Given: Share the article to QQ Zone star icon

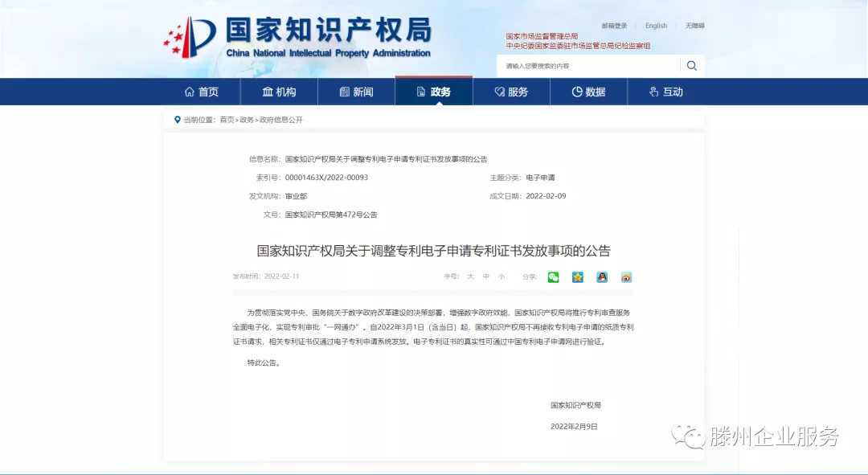Looking at the screenshot, I should coord(577,277).
